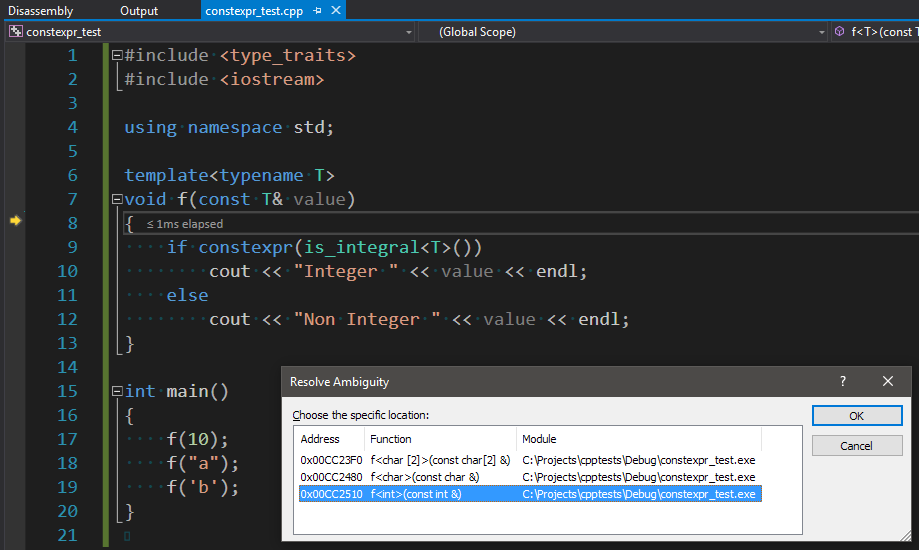Switch to the Output tab

click(139, 11)
